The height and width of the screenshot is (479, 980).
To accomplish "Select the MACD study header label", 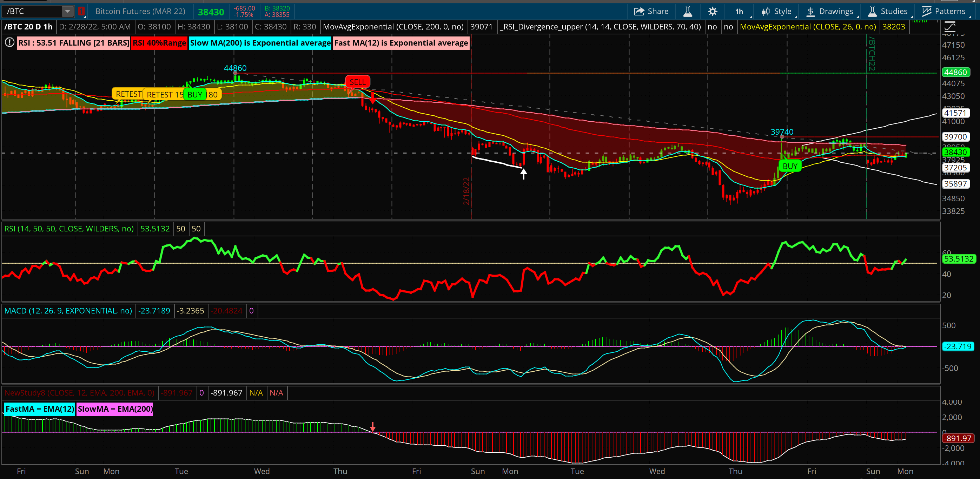I will (x=68, y=311).
